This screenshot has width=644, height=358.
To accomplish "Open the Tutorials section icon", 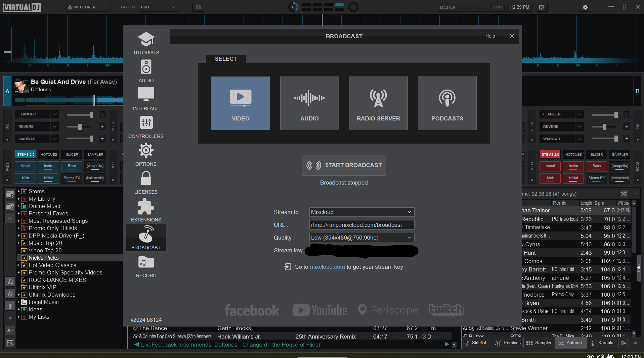I will [x=146, y=40].
